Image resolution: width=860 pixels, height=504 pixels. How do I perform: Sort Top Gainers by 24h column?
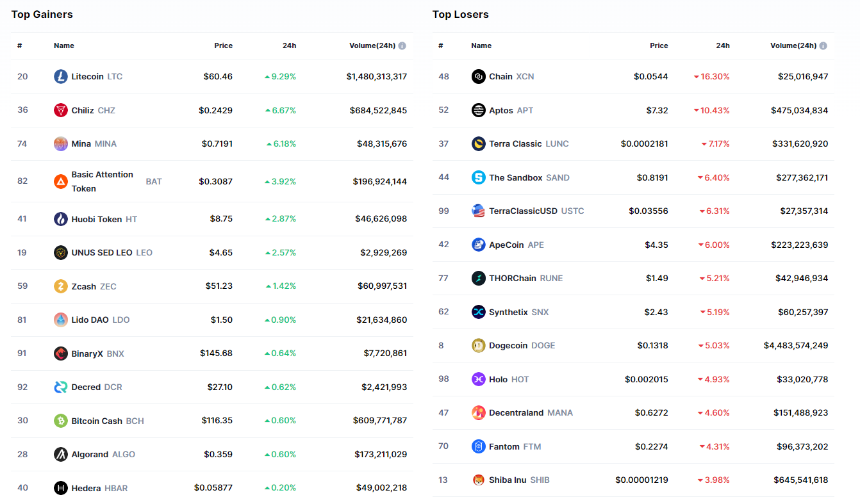click(289, 46)
